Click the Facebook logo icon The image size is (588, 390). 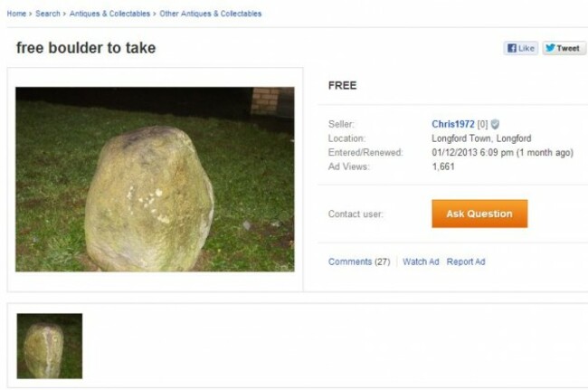click(511, 48)
